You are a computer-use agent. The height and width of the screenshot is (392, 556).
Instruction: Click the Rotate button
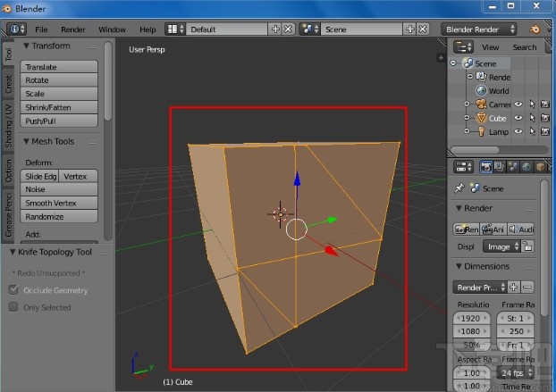[59, 80]
